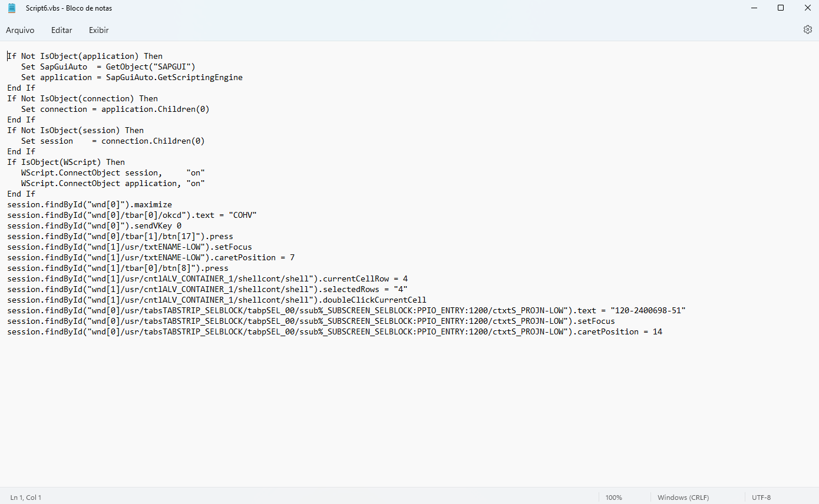Image resolution: width=819 pixels, height=504 pixels.
Task: Click the line with "120-2400698-51" text
Action: (346, 311)
